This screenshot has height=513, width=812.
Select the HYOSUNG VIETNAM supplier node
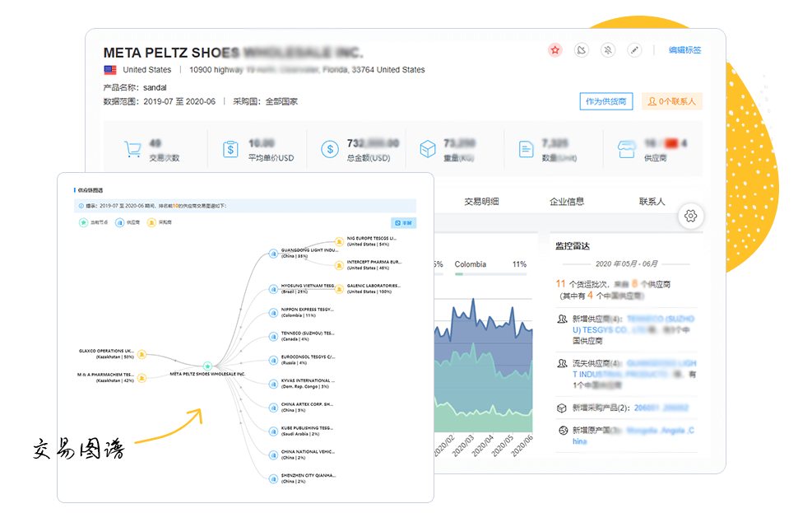[x=273, y=289]
